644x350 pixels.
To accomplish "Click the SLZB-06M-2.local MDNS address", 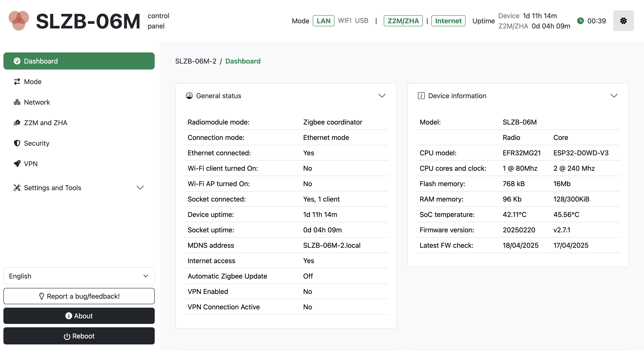I will click(x=332, y=246).
